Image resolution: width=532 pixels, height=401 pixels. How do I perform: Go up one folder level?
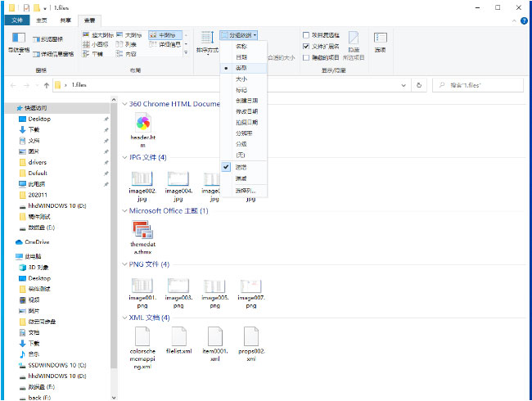pyautogui.click(x=47, y=85)
